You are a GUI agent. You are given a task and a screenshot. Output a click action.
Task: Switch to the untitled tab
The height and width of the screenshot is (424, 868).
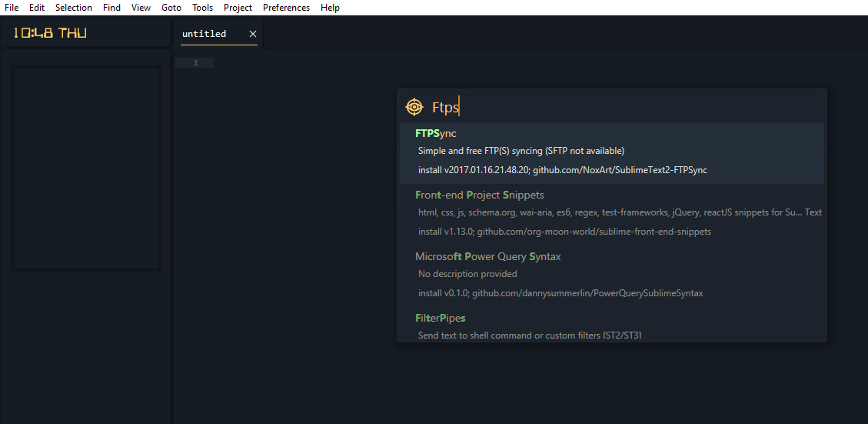point(205,34)
